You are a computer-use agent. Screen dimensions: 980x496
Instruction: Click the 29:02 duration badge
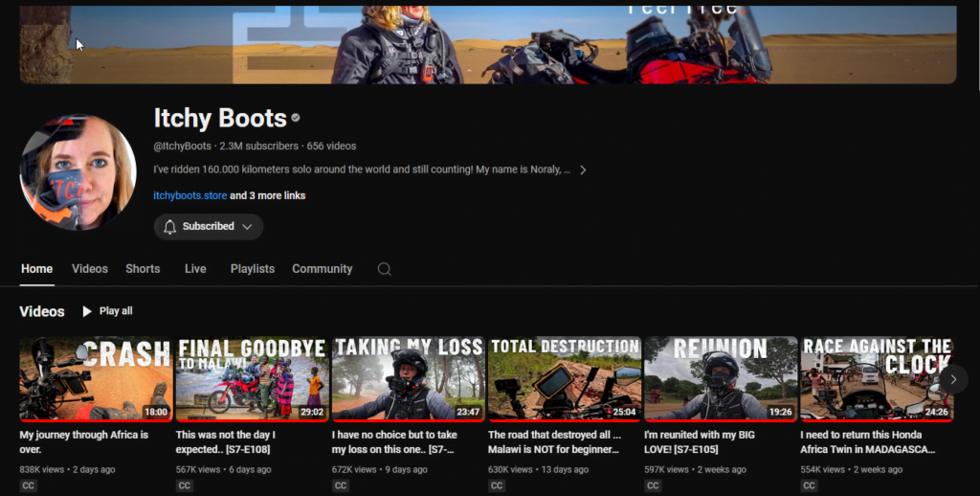pos(312,412)
